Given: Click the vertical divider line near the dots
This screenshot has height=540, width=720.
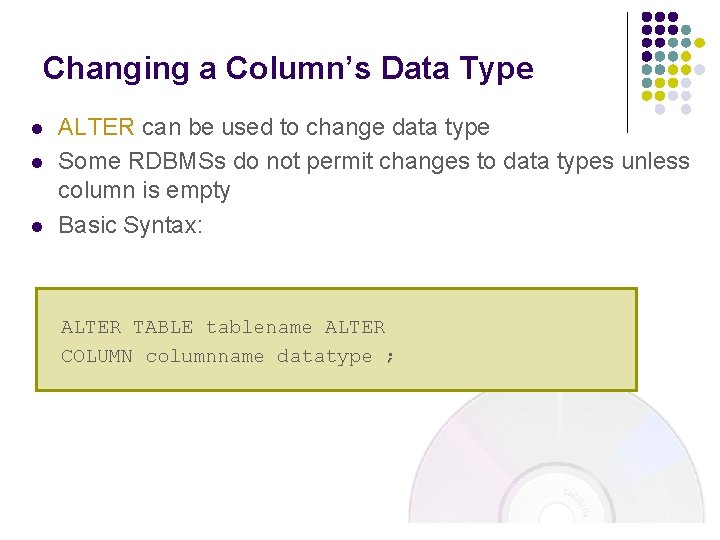Looking at the screenshot, I should pyautogui.click(x=627, y=70).
